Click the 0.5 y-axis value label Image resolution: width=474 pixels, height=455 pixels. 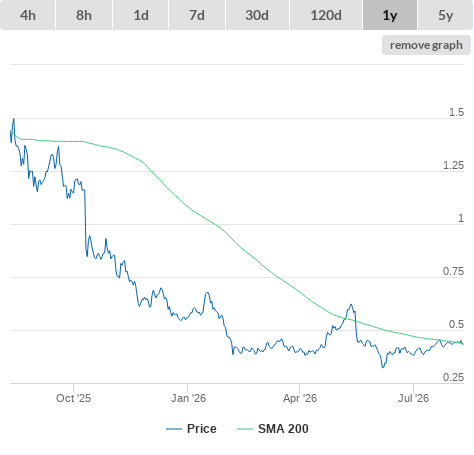coord(456,324)
